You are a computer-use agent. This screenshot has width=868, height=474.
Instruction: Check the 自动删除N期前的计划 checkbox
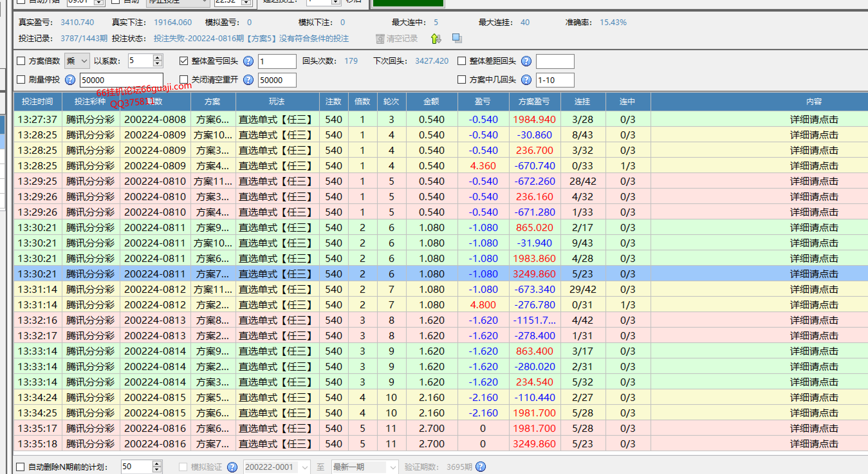[20, 467]
